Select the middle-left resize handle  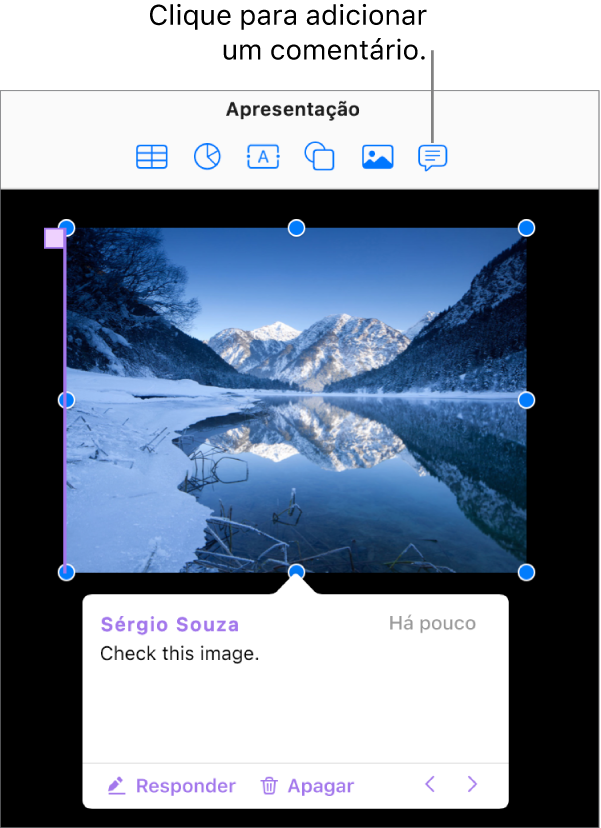point(66,400)
